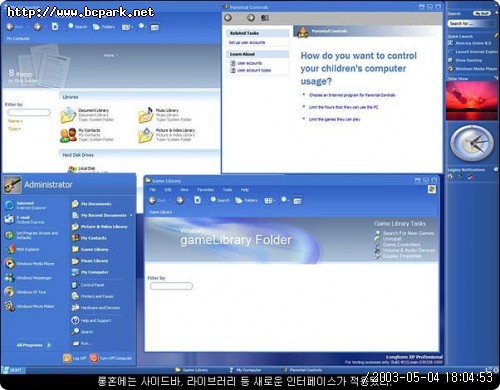500x390 pixels.
Task: Launch Windows Movie Maker from Start menu
Action: pyautogui.click(x=29, y=306)
